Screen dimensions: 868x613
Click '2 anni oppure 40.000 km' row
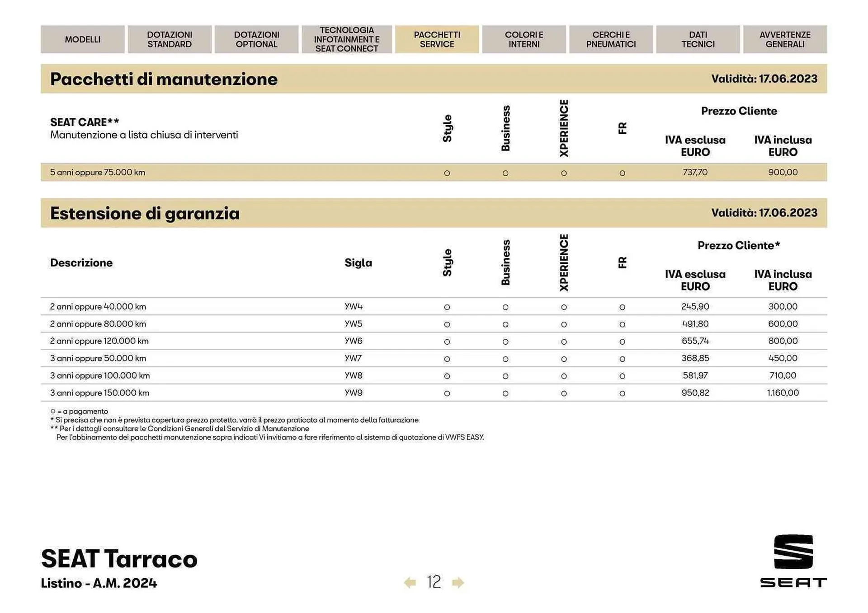(434, 306)
